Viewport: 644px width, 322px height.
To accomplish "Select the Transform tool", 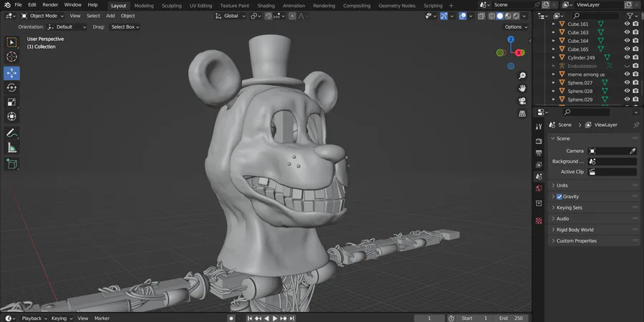I will point(11,117).
